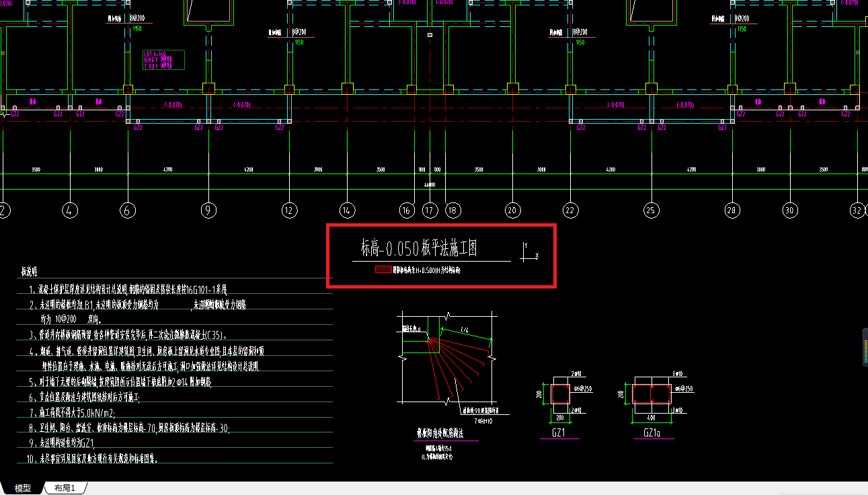
Task: Select grid axis bubble 18
Action: pyautogui.click(x=452, y=211)
